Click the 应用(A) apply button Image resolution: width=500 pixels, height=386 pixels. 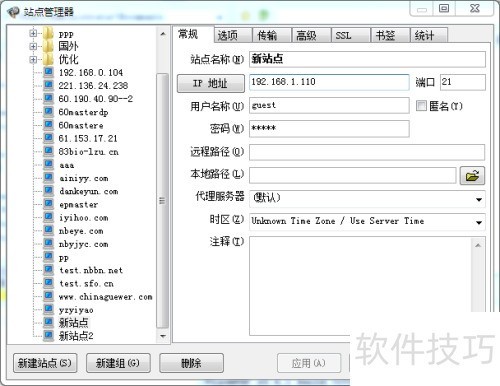[x=309, y=363]
